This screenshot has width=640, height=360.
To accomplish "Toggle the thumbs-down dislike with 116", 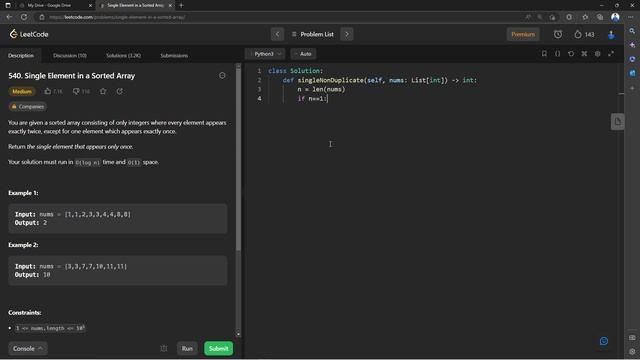I will pyautogui.click(x=81, y=91).
